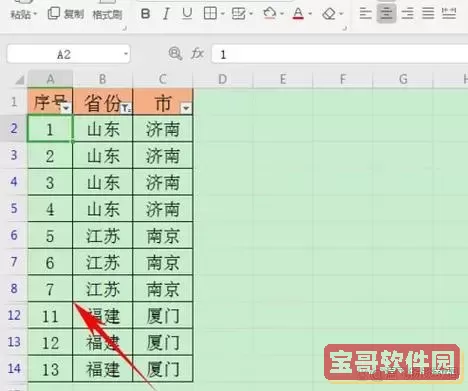Click distributed alignment icon

tap(449, 14)
